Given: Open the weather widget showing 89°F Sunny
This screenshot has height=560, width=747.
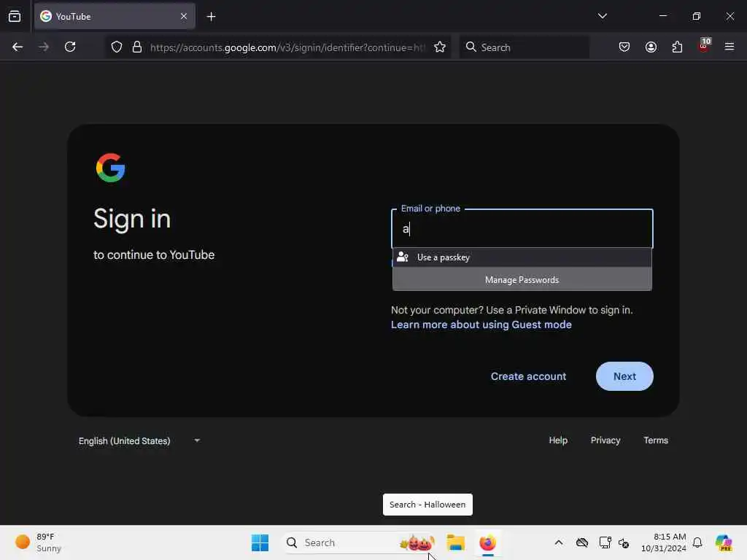Looking at the screenshot, I should click(39, 542).
